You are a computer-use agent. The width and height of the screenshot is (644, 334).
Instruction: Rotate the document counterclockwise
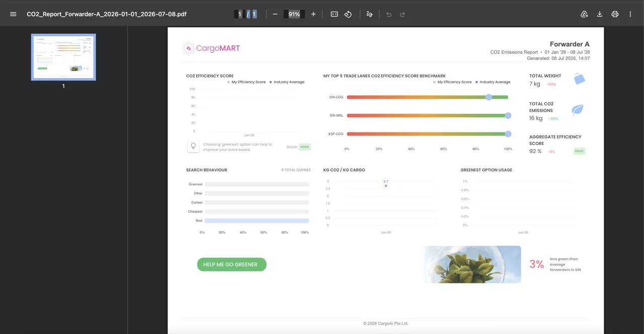[348, 14]
